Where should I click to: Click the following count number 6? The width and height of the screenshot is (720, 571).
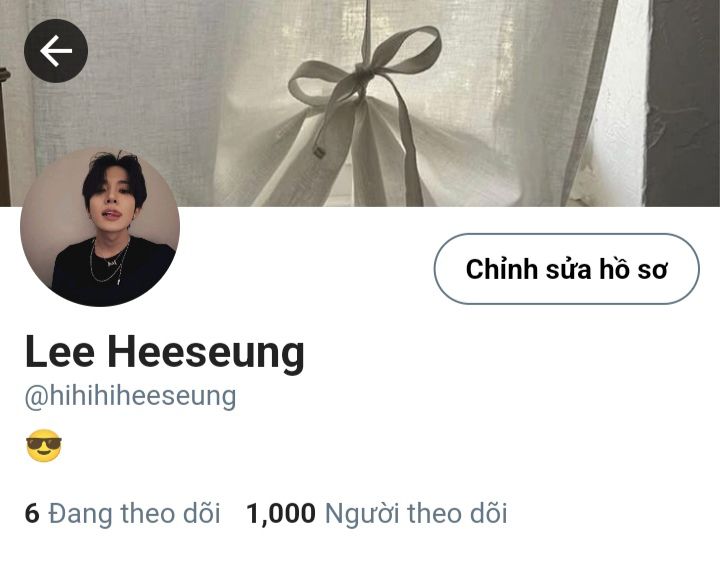click(x=32, y=514)
